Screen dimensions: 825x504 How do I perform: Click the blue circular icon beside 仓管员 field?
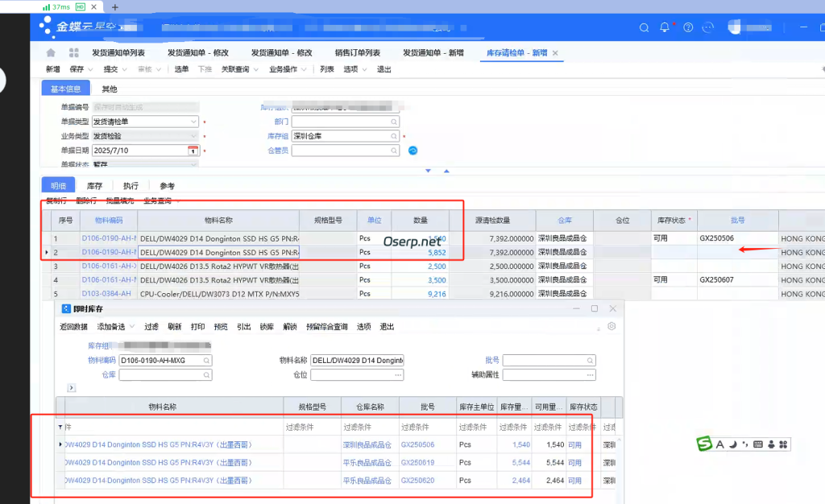point(412,150)
